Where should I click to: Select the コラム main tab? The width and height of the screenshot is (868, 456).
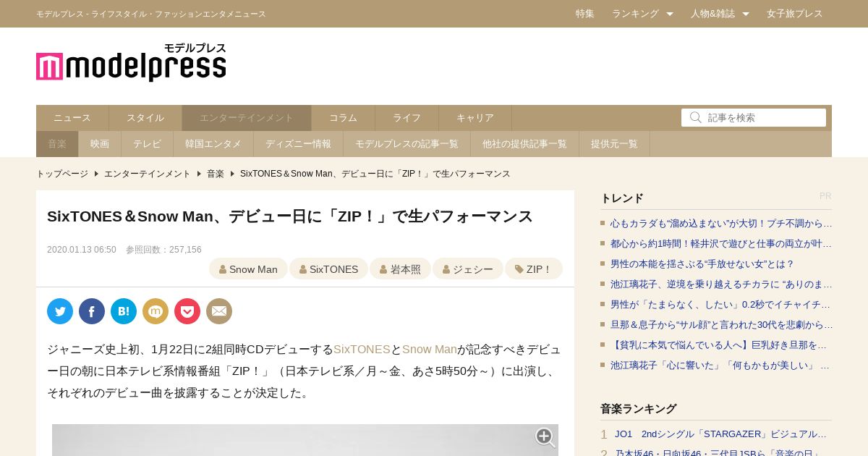[343, 118]
